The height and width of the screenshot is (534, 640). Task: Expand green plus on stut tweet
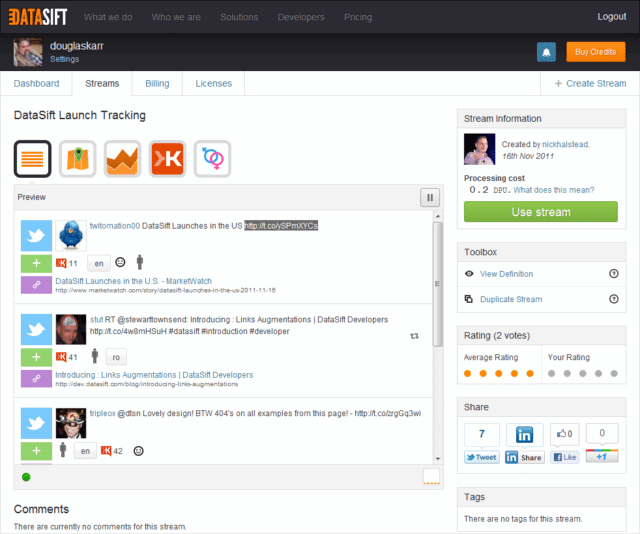(36, 357)
